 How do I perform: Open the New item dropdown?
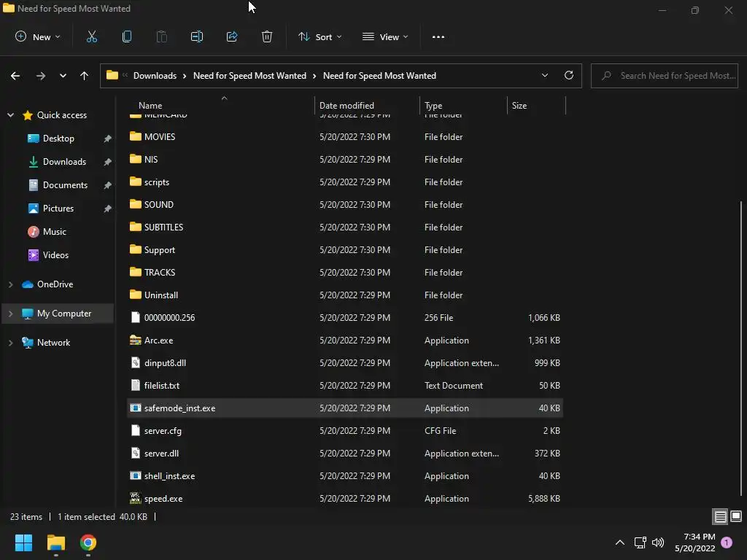[x=38, y=36]
